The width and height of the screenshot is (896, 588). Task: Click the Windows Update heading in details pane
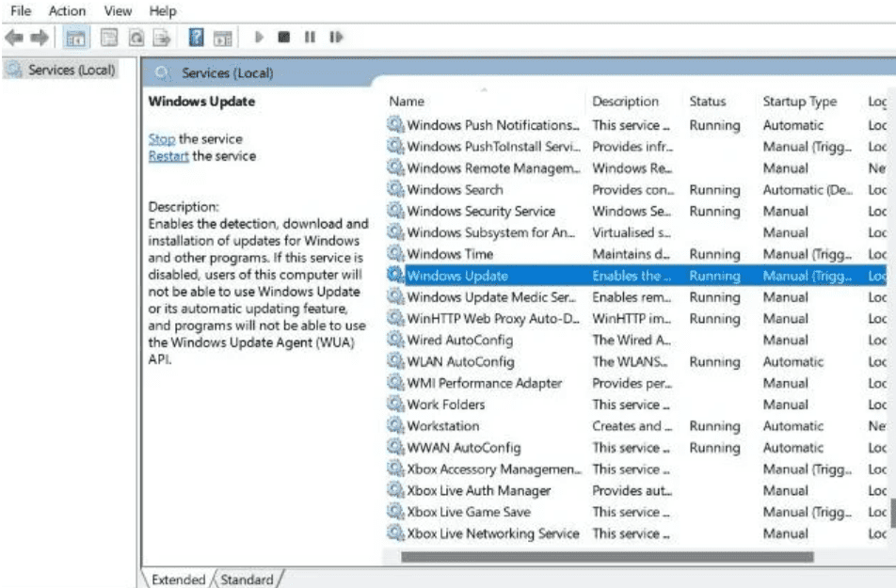pos(201,102)
